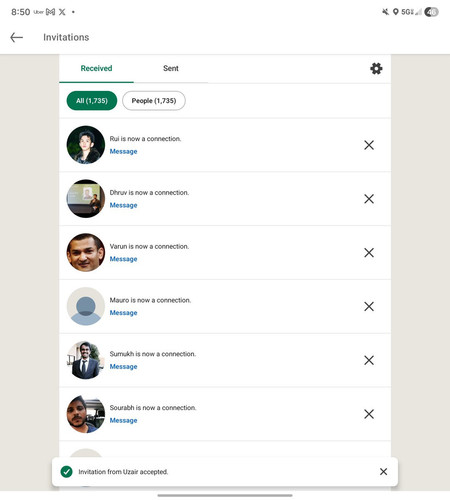Dismiss Varun's connection notice
Image resolution: width=450 pixels, height=500 pixels.
coord(369,252)
